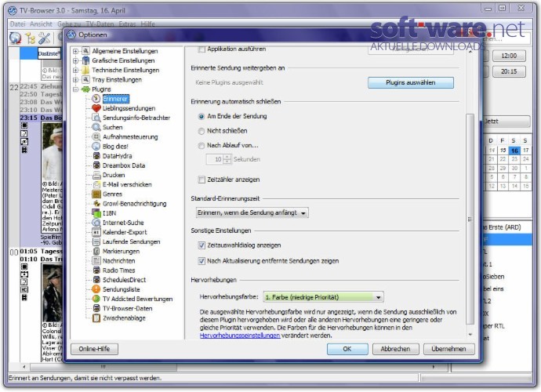Select the Genres plugin icon
This screenshot has height=392, width=541.
96,194
